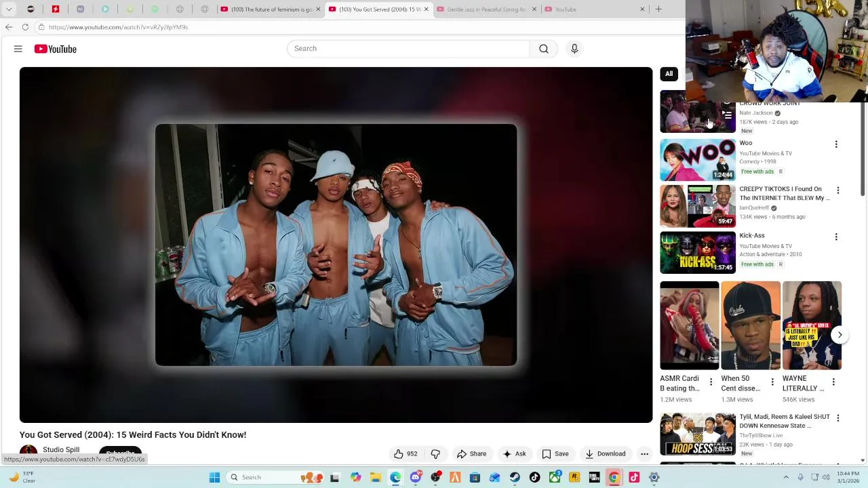This screenshot has width=868, height=488.
Task: Open Settings gear from taskbar
Action: [654, 477]
